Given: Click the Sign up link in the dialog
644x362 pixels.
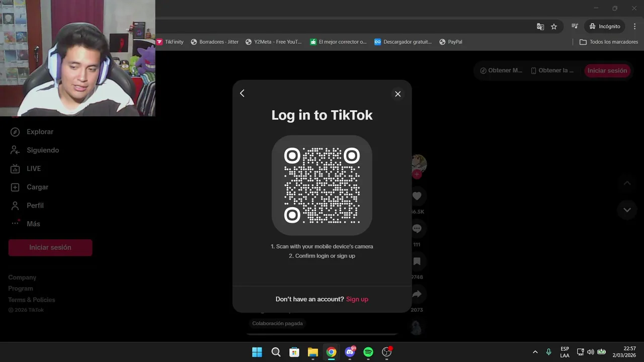Looking at the screenshot, I should click(x=357, y=299).
